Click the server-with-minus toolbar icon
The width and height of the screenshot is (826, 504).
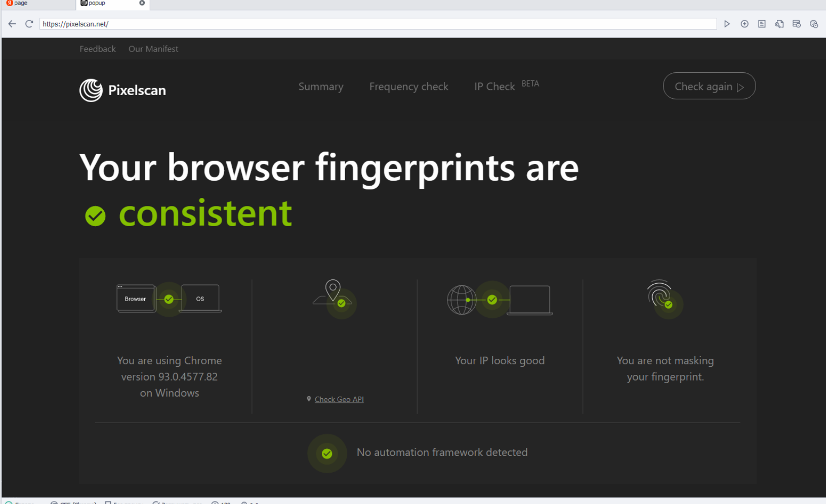(797, 24)
